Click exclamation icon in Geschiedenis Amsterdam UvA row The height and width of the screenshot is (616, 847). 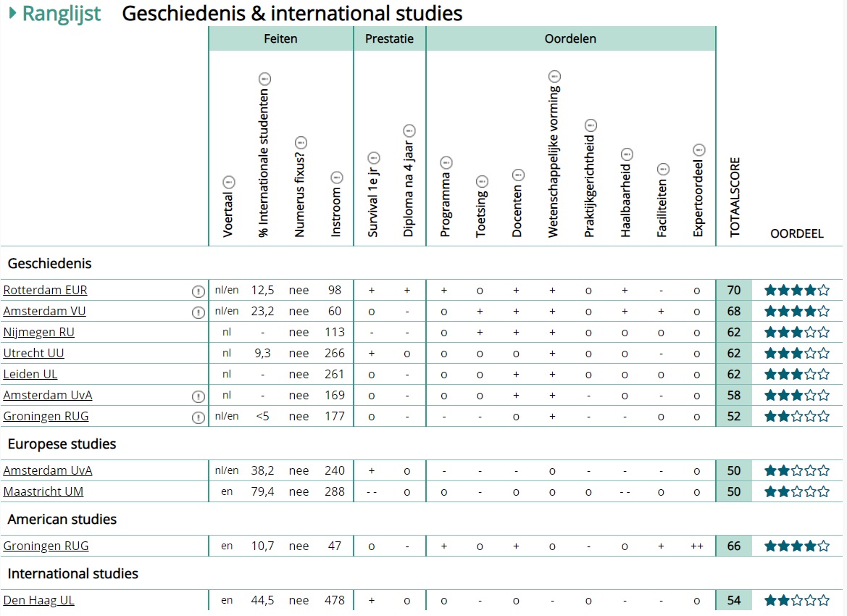199,396
